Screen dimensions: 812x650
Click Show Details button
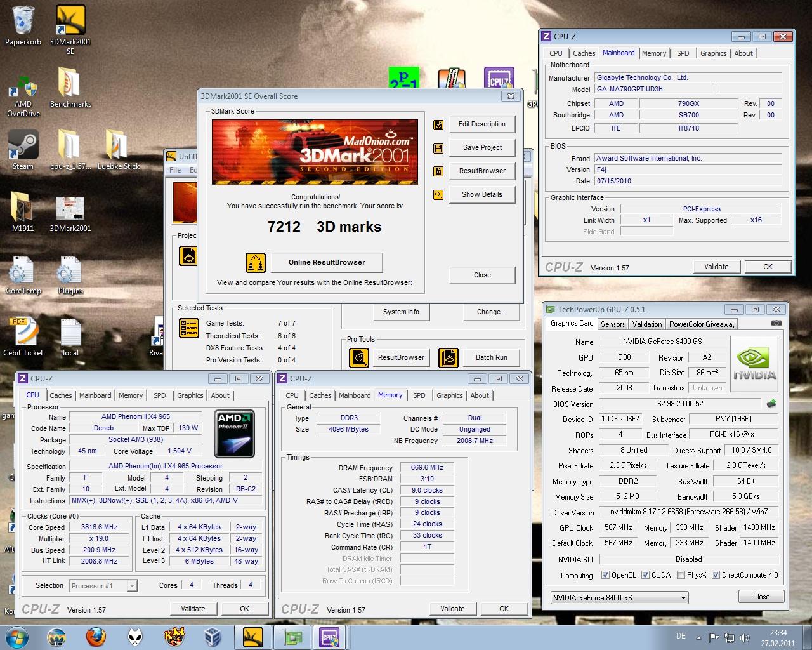(482, 195)
